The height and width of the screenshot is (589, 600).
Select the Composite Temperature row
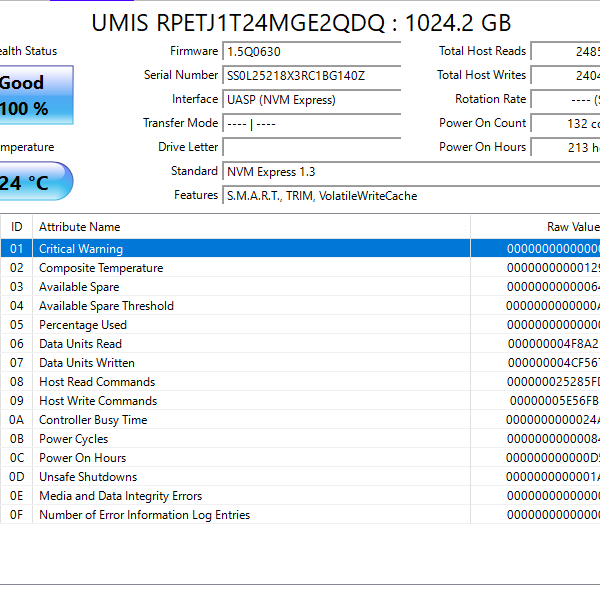(x=300, y=268)
